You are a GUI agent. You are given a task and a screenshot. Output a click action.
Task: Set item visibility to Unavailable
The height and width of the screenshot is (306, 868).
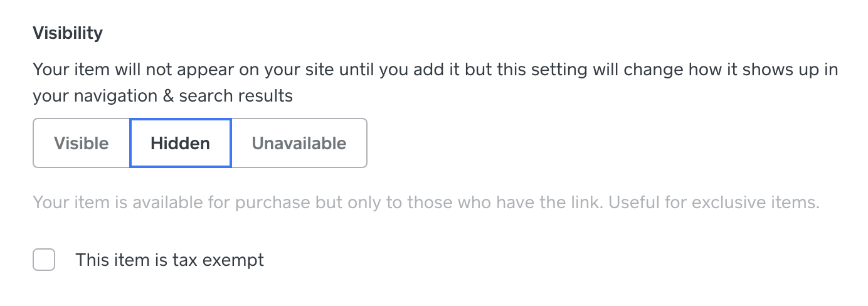click(x=299, y=143)
